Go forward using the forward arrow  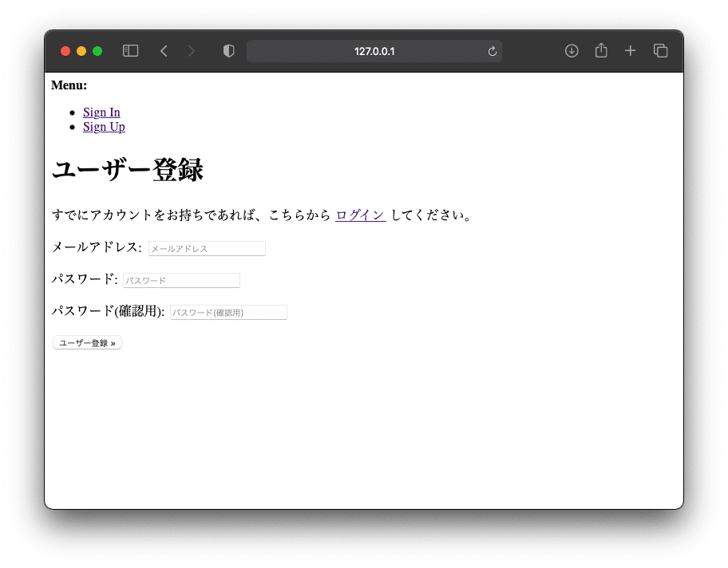coord(192,51)
